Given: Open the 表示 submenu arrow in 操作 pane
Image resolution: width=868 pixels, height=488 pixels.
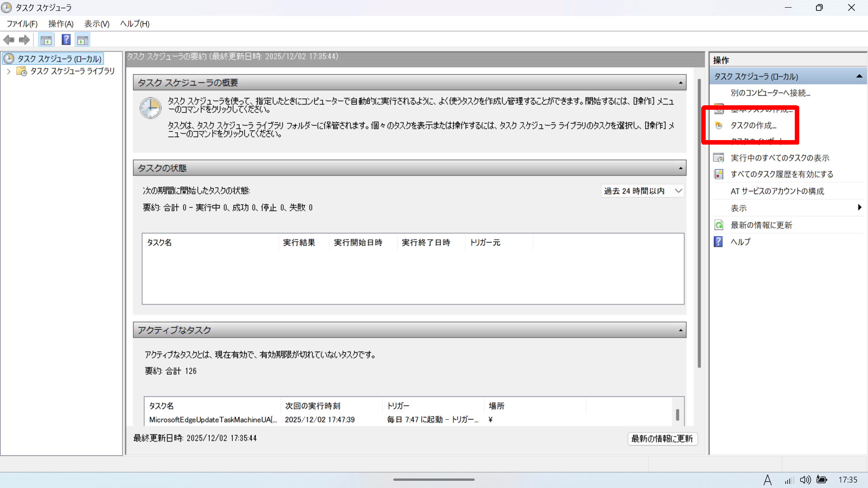Looking at the screenshot, I should 859,208.
